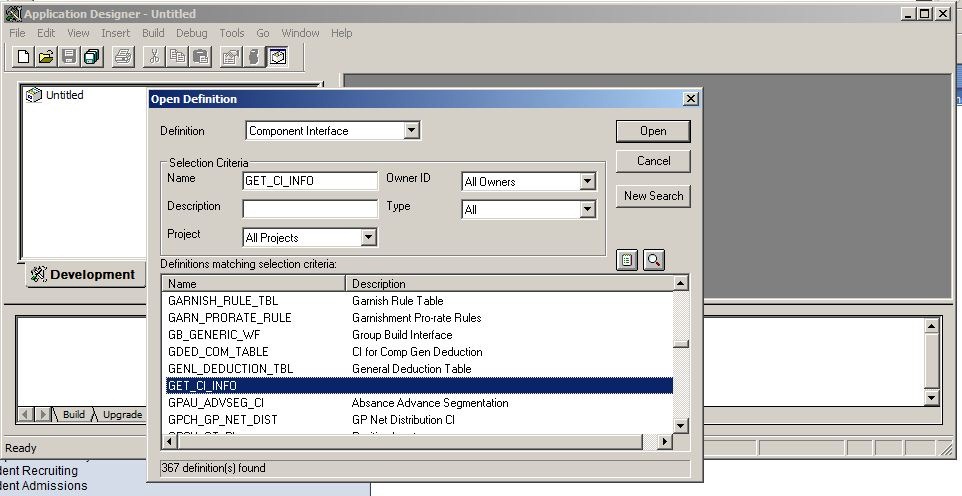Open the Edit menu

point(46,33)
